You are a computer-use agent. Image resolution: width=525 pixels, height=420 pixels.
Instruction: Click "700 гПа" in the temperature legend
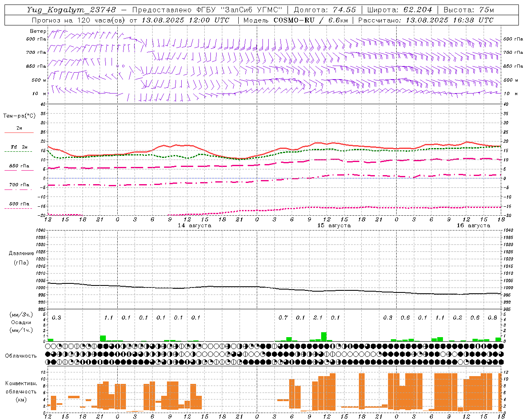(x=19, y=185)
